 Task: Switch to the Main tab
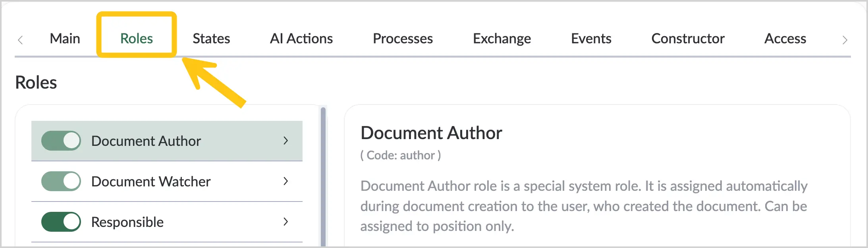pyautogui.click(x=65, y=39)
